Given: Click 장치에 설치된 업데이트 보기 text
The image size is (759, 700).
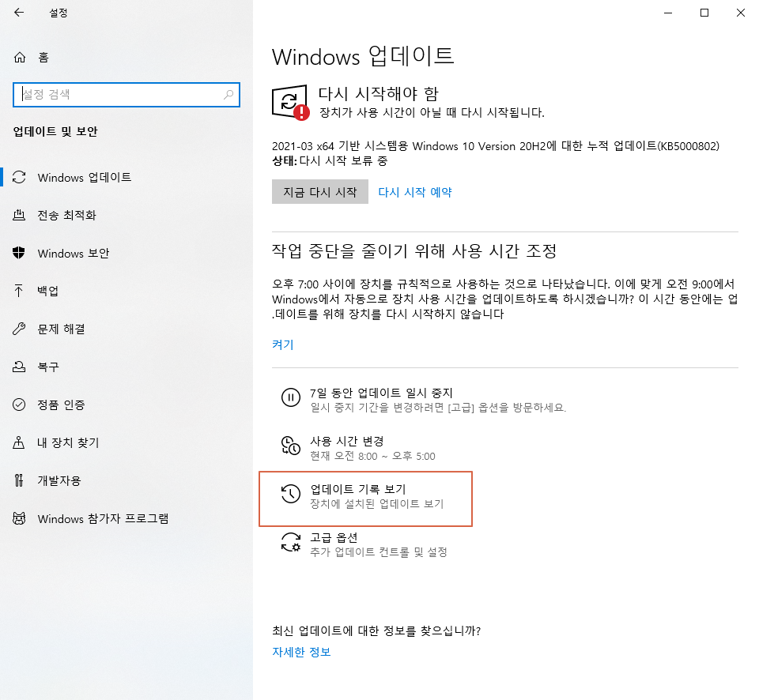Looking at the screenshot, I should tap(377, 503).
